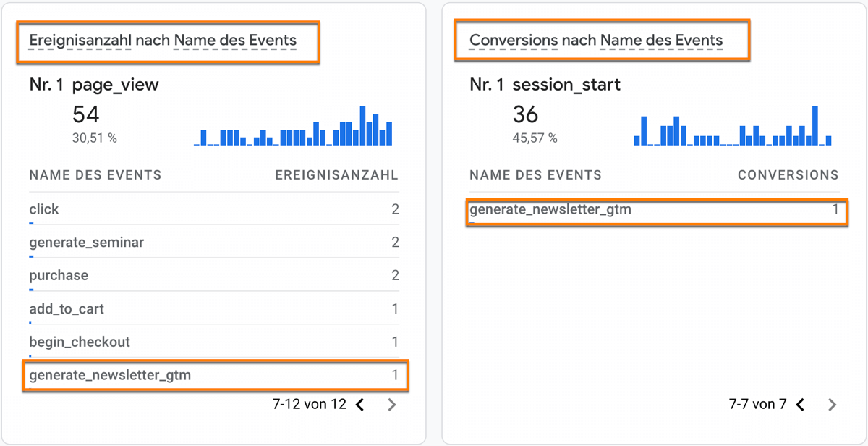Go to next page in Ereignisanzahl card

coord(392,405)
